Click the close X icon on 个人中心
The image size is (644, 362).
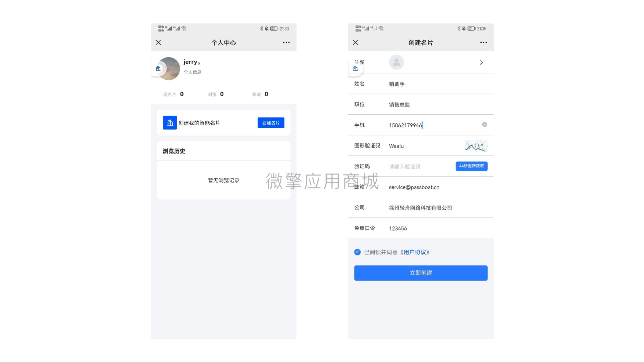(158, 43)
